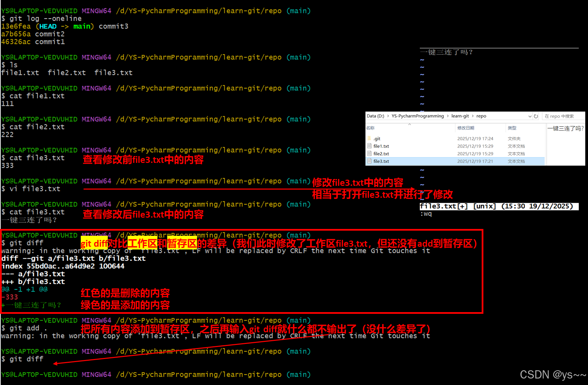Click the 'index 55bd0ac..a64d9e2 100644' line
588x385 pixels.
tap(63, 266)
